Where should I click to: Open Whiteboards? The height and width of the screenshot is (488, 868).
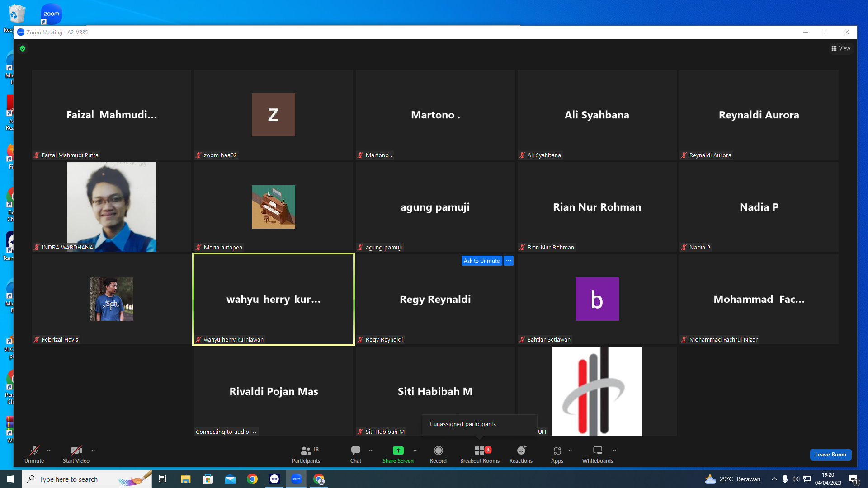[598, 454]
